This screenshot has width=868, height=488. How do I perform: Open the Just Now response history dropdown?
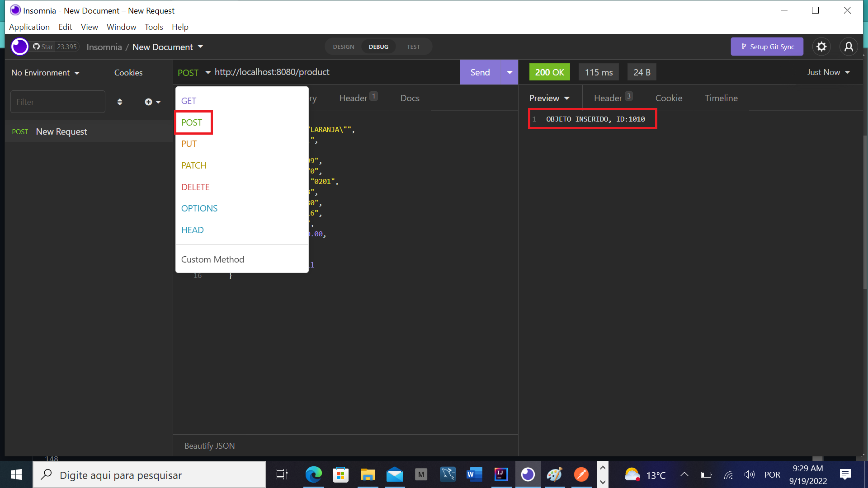pyautogui.click(x=828, y=72)
